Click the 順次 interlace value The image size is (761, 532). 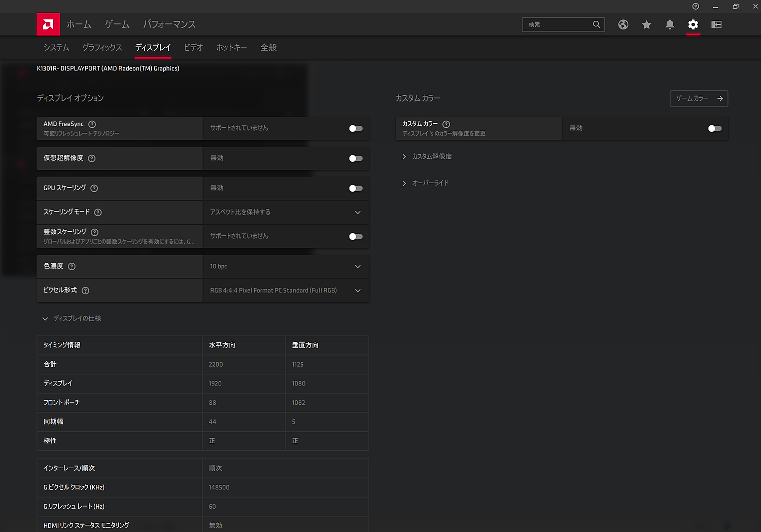pyautogui.click(x=216, y=468)
